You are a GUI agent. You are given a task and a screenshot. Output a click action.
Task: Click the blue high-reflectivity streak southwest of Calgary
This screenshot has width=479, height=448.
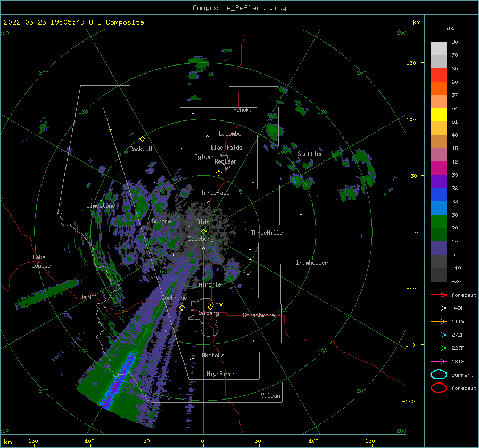pyautogui.click(x=118, y=382)
